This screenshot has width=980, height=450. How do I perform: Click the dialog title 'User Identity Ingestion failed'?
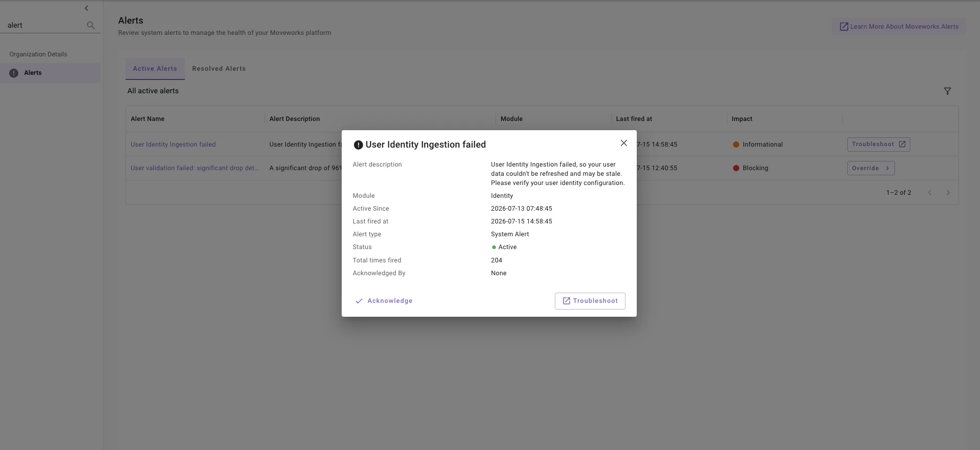click(426, 145)
